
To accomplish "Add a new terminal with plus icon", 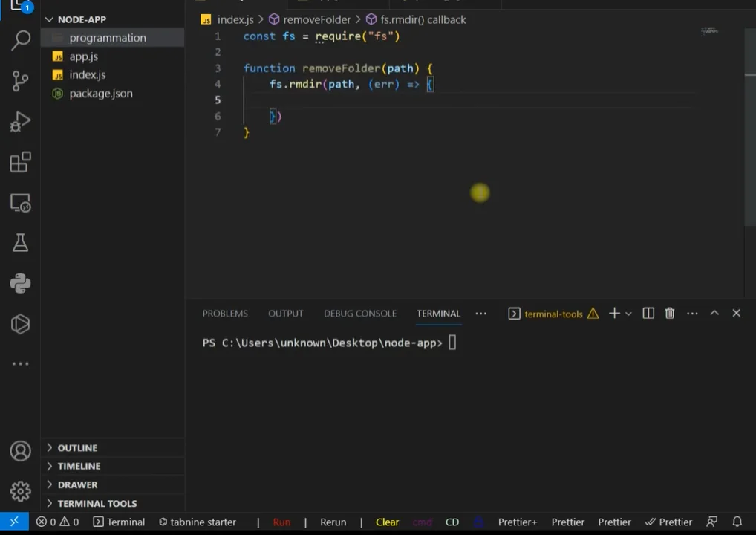I will point(614,314).
